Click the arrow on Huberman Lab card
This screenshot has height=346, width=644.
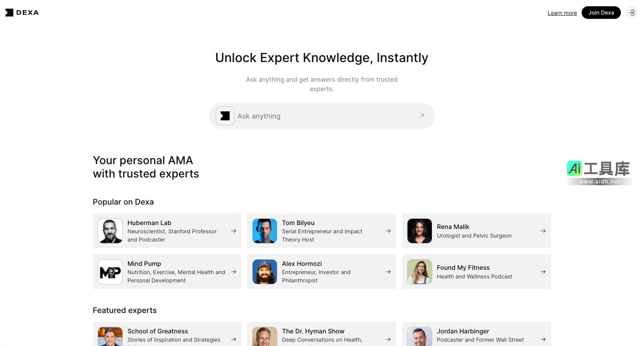coord(234,231)
